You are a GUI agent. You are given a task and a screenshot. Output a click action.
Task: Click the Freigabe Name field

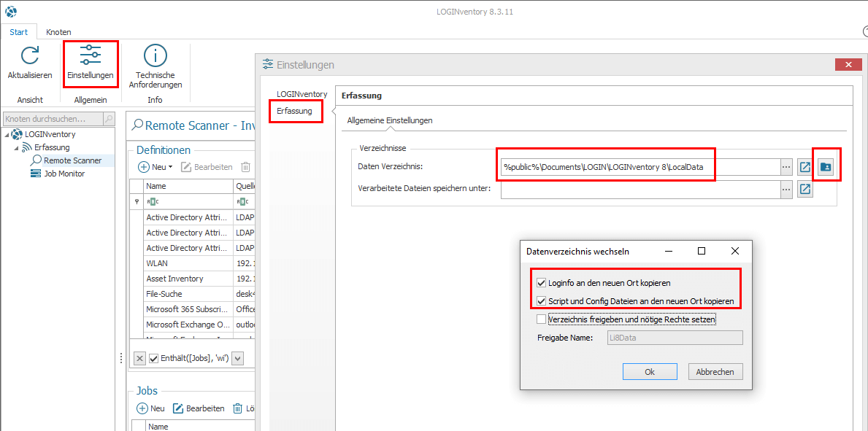click(x=674, y=338)
